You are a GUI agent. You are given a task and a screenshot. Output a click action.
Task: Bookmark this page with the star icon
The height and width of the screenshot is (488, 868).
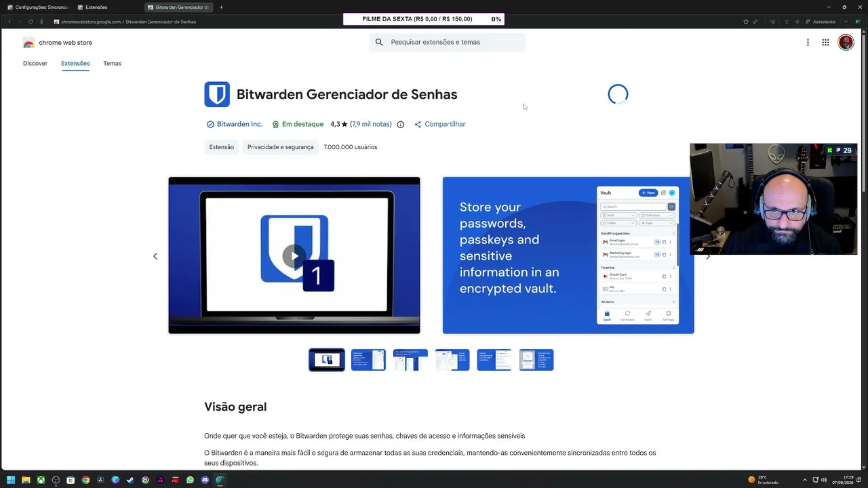[x=746, y=22]
